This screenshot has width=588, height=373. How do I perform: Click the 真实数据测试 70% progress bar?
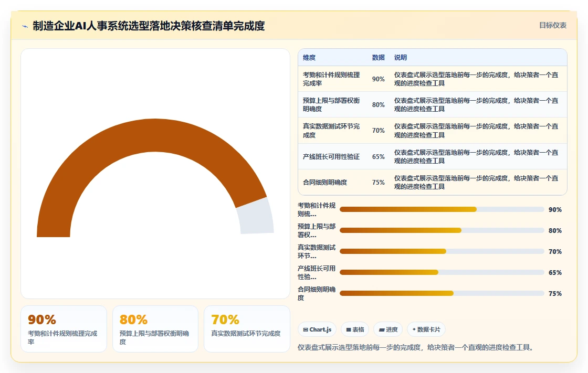[x=442, y=251]
